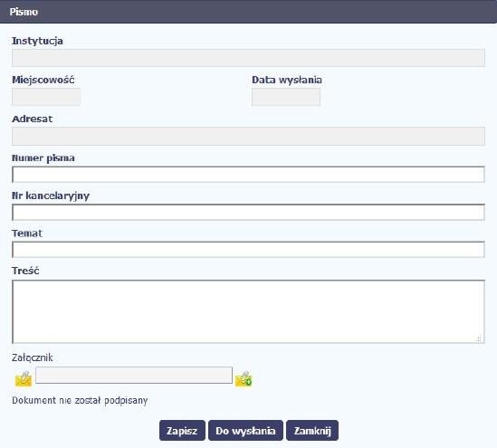Click inside the Treść text area
The width and height of the screenshot is (497, 448).
point(248,311)
